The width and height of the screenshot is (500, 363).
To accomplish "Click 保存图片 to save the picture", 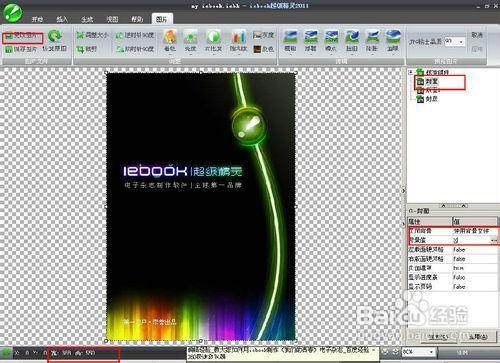I will coord(21,49).
